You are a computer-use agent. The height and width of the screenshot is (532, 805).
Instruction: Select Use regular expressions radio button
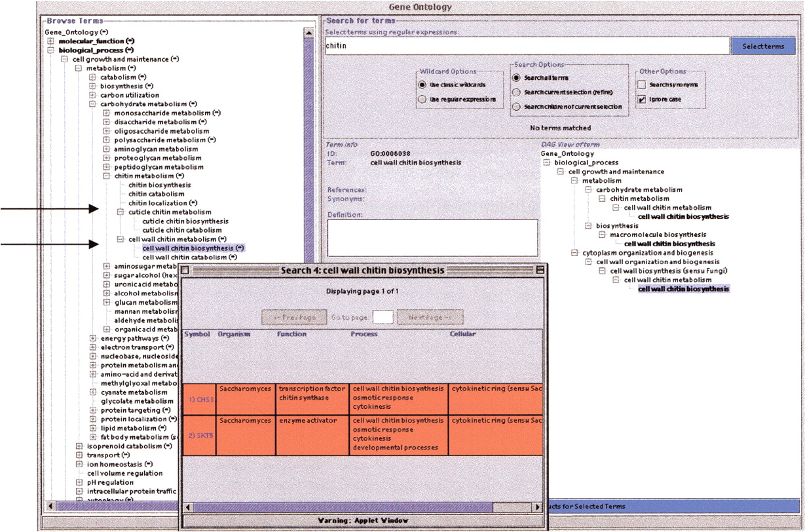pos(422,100)
